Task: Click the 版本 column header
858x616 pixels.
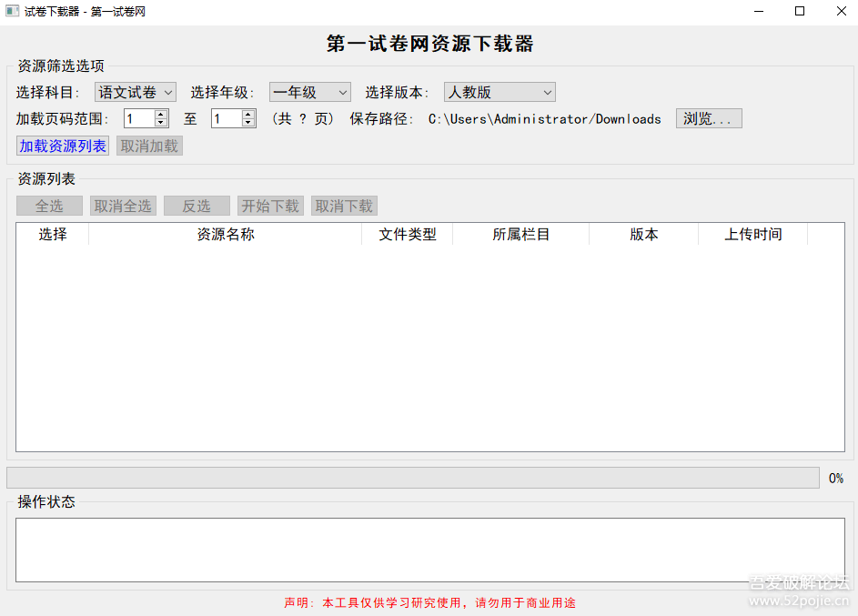Action: coord(644,234)
